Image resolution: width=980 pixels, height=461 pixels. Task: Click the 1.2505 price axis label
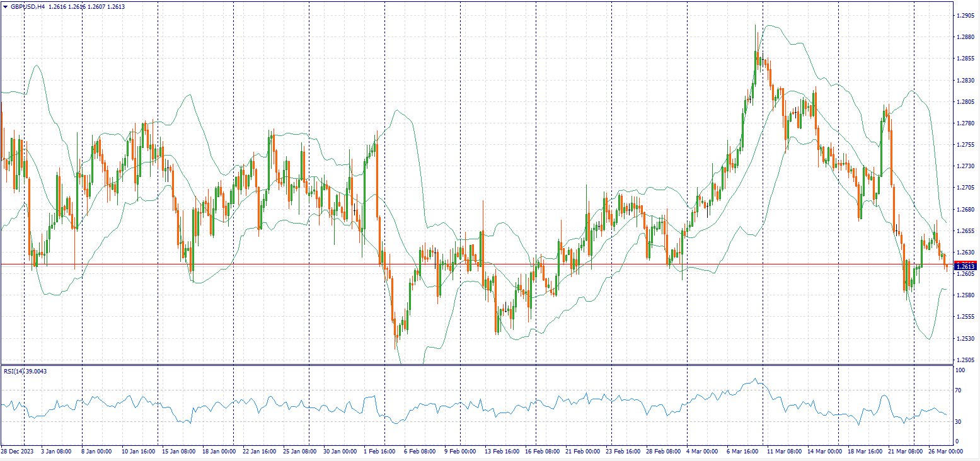(x=965, y=360)
